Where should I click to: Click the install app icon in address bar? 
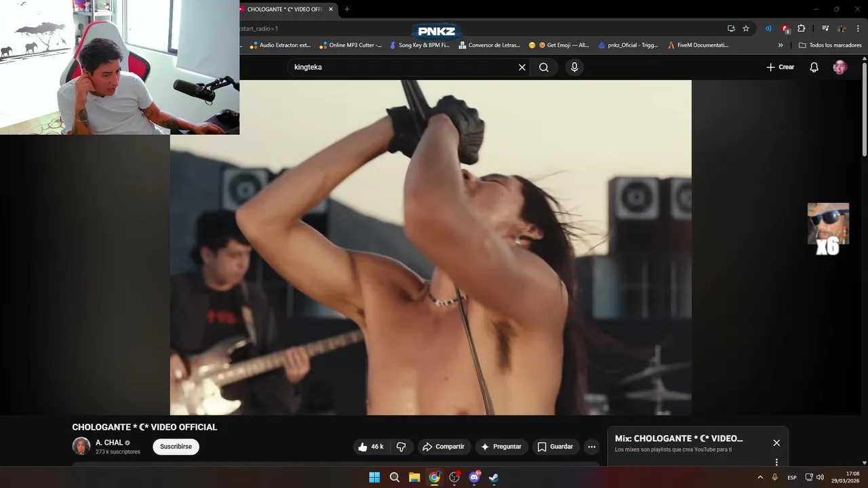(x=731, y=28)
